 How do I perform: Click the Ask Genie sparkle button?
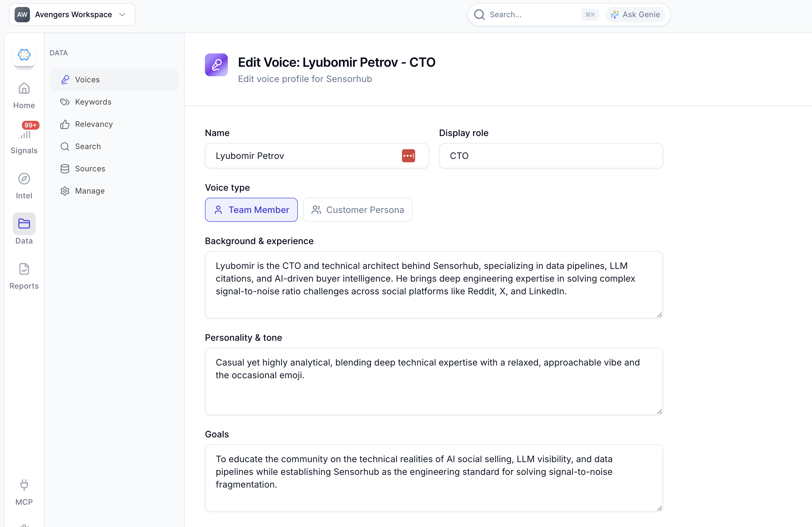pyautogui.click(x=635, y=14)
